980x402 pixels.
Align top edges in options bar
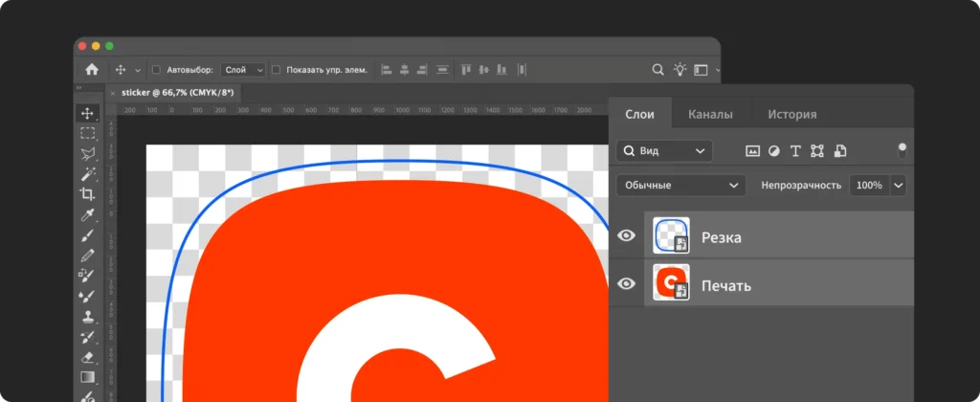(x=465, y=70)
